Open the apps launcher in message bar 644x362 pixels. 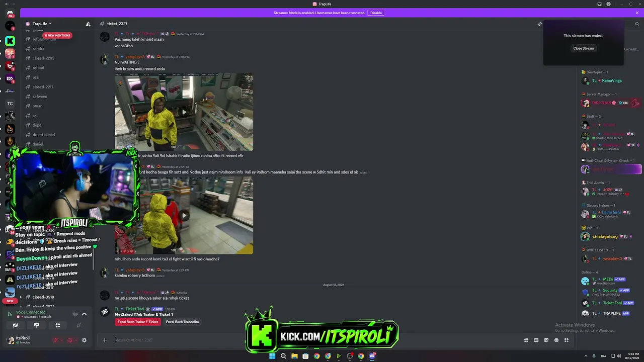pos(567,340)
